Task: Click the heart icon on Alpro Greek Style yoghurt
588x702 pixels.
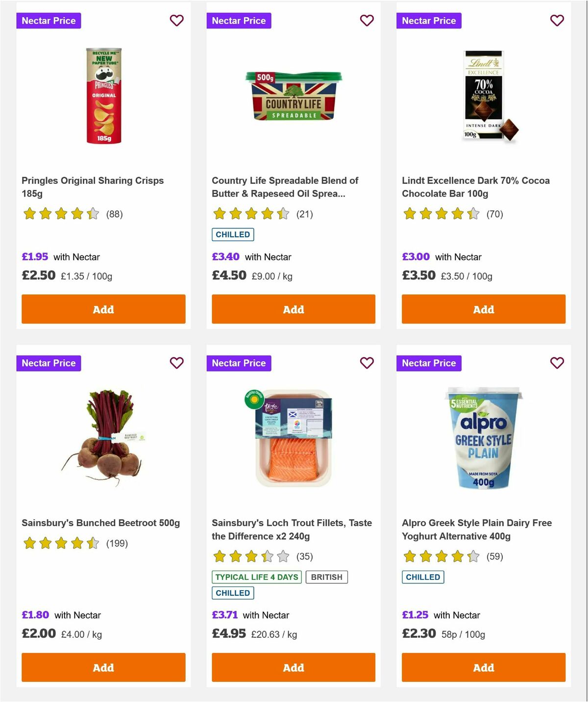Action: (x=557, y=363)
